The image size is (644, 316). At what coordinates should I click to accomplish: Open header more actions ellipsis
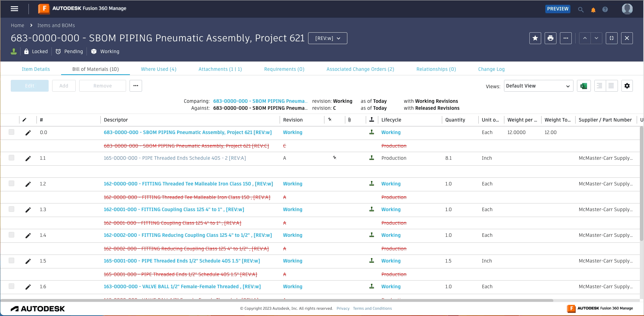pos(566,38)
